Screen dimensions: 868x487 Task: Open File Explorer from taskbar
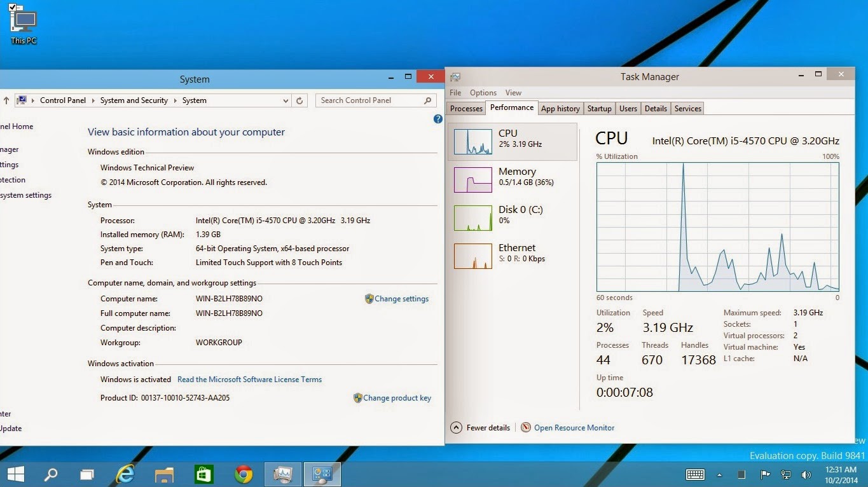point(164,474)
